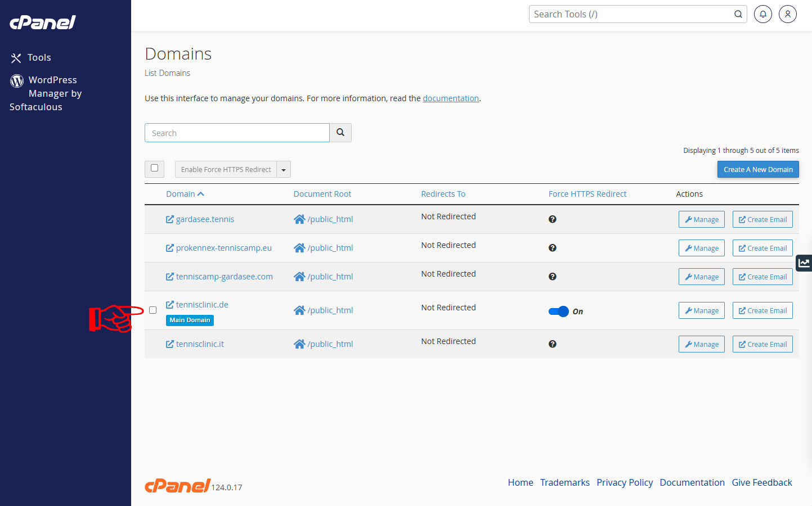Open Tools in the sidebar
The height and width of the screenshot is (506, 812).
(39, 57)
